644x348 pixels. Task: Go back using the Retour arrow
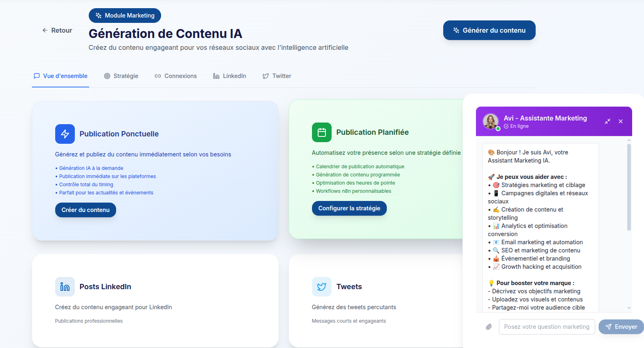(x=57, y=30)
